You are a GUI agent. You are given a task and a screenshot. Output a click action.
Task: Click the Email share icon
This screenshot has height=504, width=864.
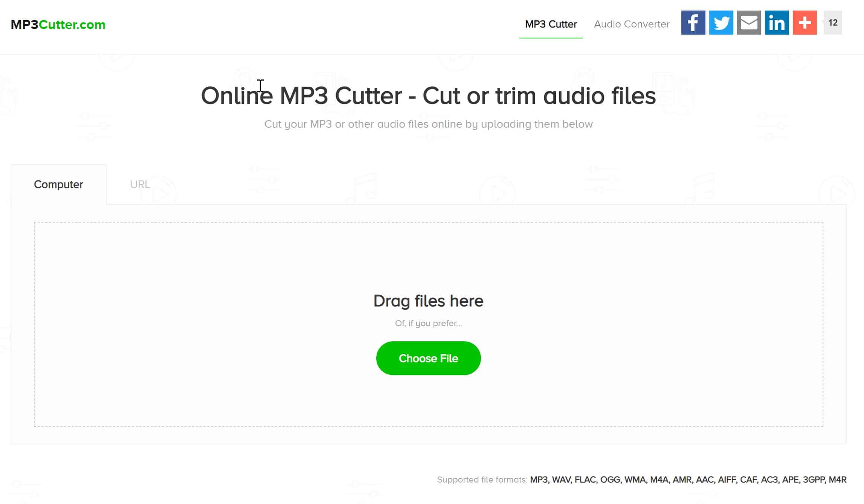(750, 23)
